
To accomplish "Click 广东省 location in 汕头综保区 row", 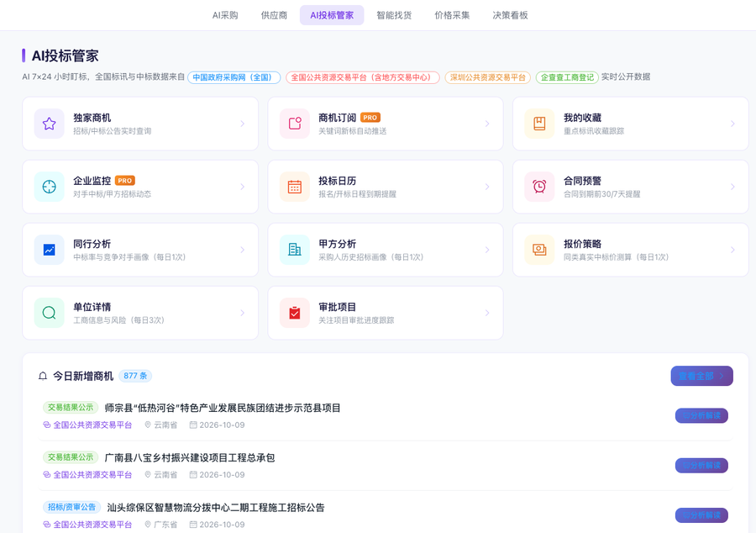I will click(165, 525).
